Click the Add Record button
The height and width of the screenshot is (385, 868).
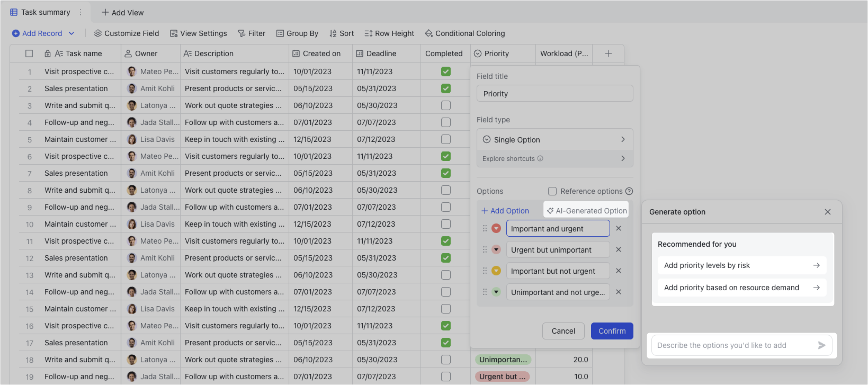point(37,33)
